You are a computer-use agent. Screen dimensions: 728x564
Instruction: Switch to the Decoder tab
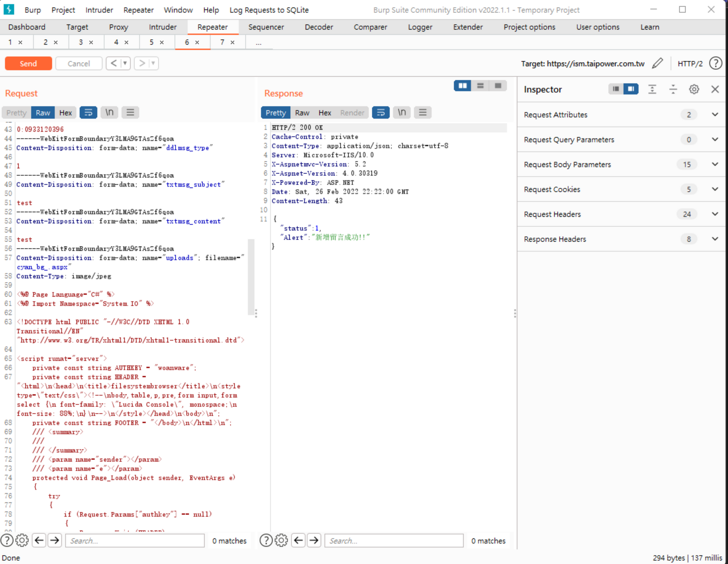tap(319, 27)
